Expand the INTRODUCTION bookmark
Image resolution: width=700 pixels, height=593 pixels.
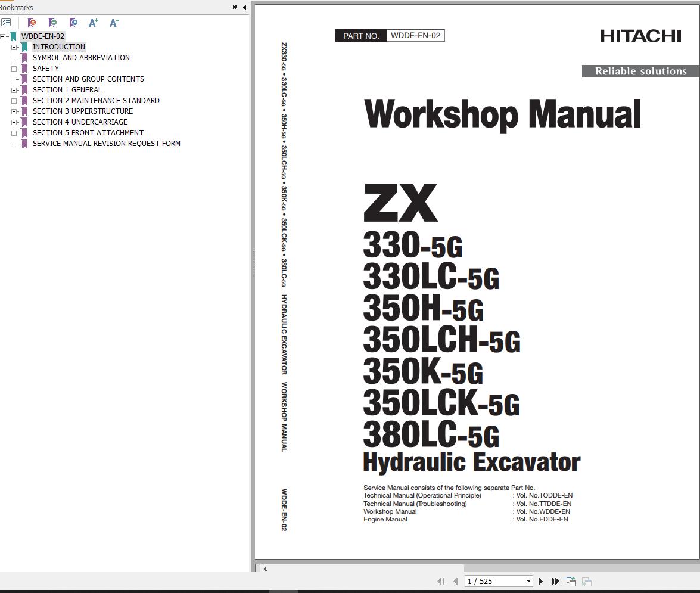click(x=14, y=47)
